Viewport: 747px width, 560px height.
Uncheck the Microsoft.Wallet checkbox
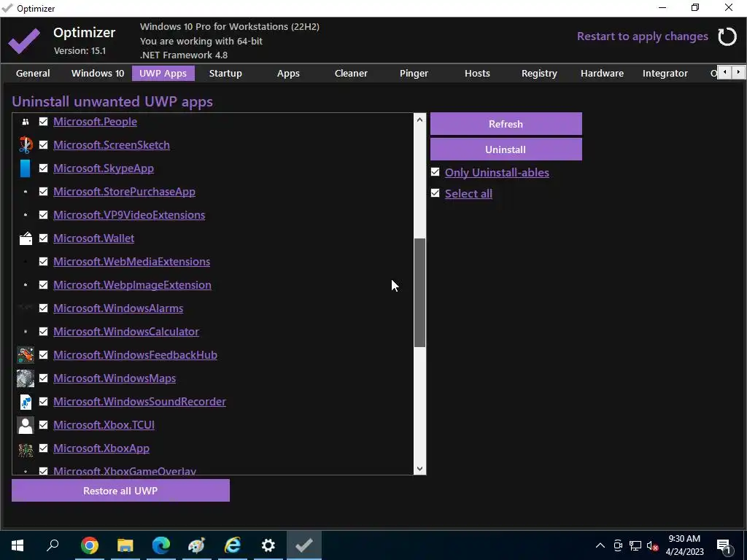tap(43, 238)
